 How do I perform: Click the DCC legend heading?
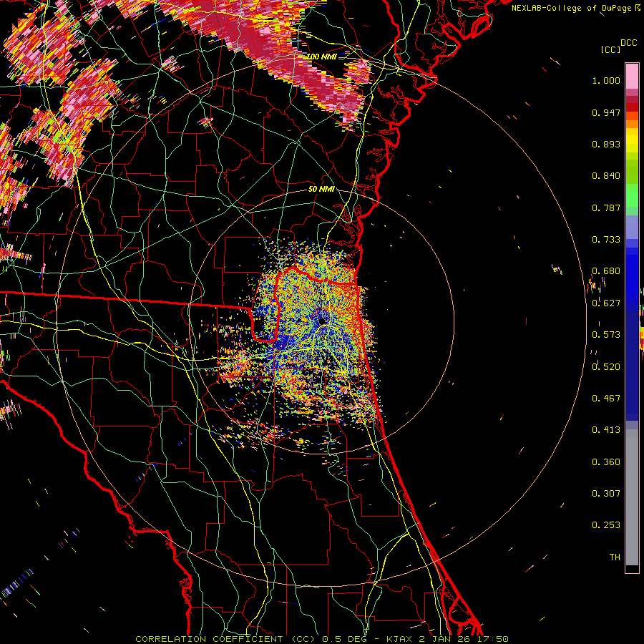click(x=628, y=43)
